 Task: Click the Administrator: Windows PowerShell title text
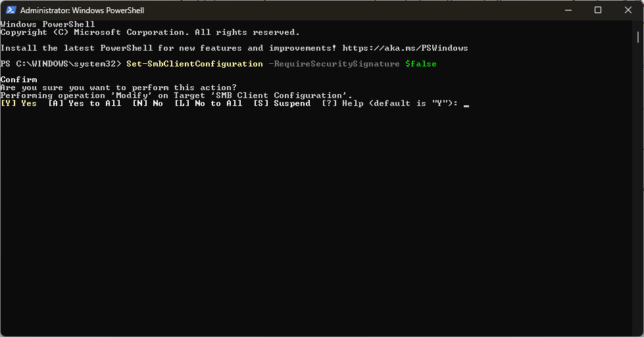(x=82, y=11)
